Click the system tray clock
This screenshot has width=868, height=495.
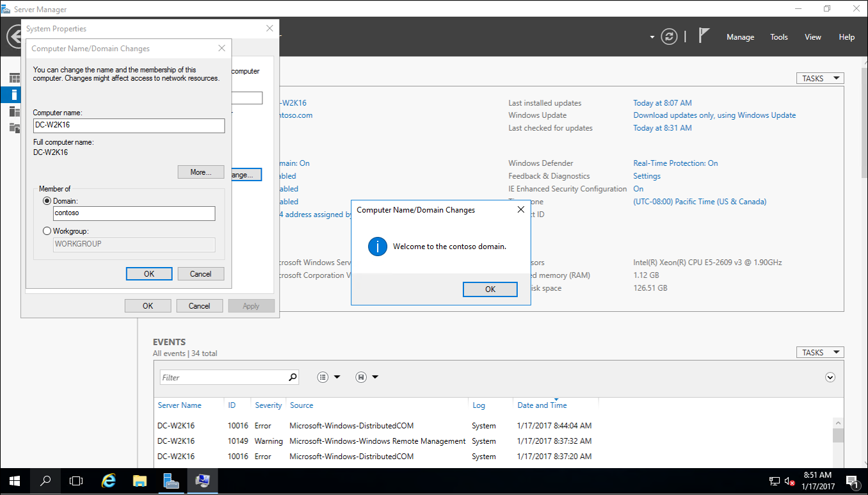coord(819,481)
